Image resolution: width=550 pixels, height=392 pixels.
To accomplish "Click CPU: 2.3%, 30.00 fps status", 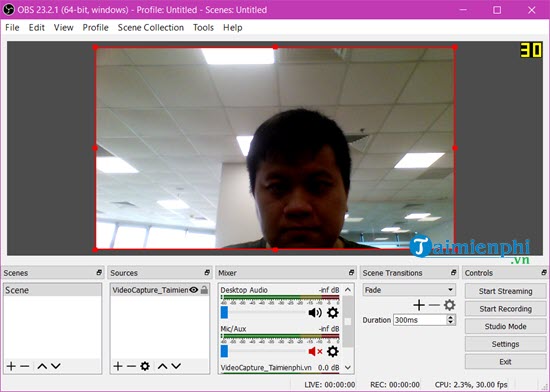I will tap(471, 385).
